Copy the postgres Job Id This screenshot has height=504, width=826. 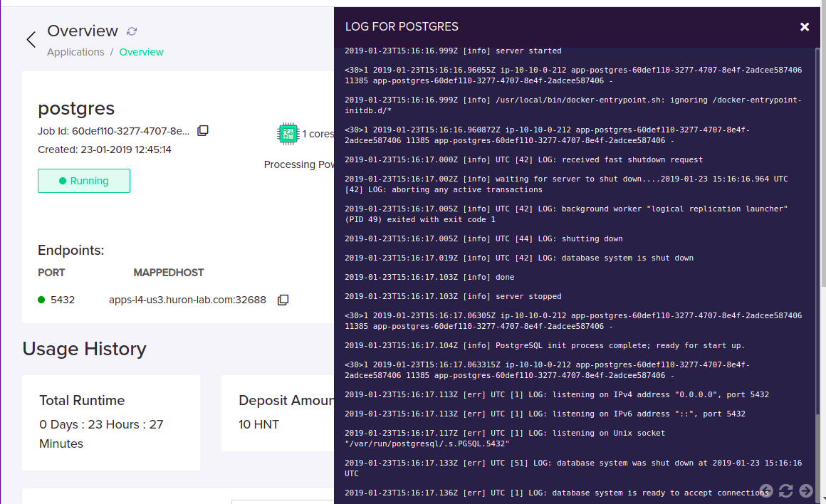click(x=203, y=130)
